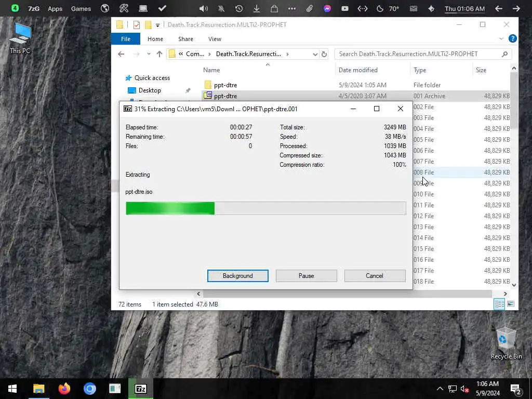This screenshot has height=399, width=532.
Task: Switch Explorer to large icons view layout
Action: pos(510,304)
